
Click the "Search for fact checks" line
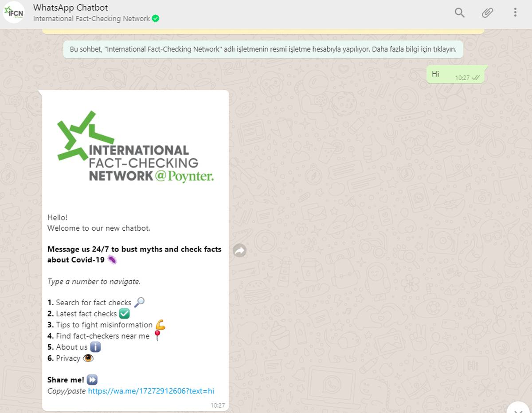coord(96,303)
